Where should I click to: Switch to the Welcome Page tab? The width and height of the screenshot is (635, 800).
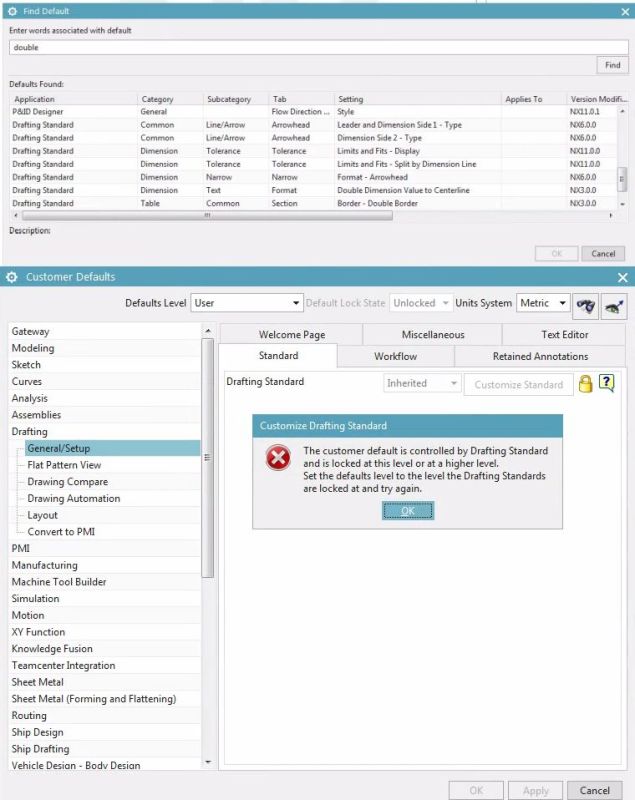click(x=292, y=335)
